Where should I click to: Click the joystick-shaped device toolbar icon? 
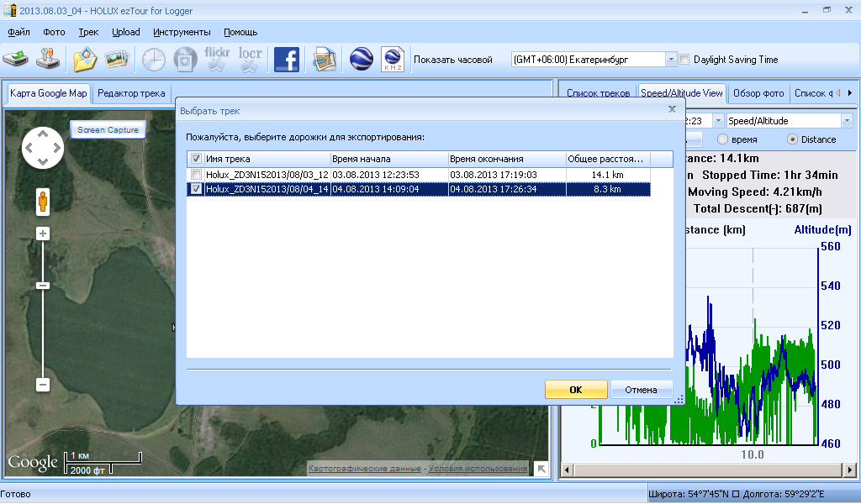click(48, 59)
